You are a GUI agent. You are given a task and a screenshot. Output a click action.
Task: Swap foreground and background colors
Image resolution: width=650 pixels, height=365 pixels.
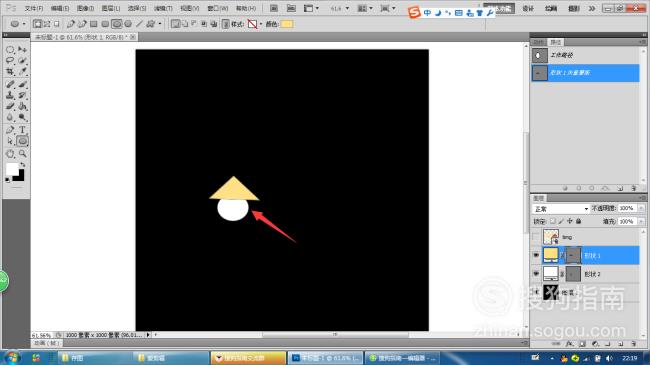point(23,165)
